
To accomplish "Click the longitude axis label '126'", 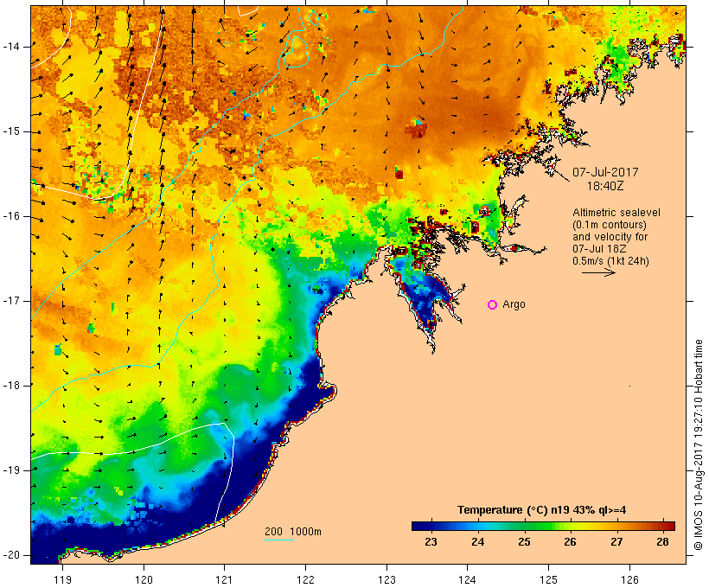I will tap(629, 579).
